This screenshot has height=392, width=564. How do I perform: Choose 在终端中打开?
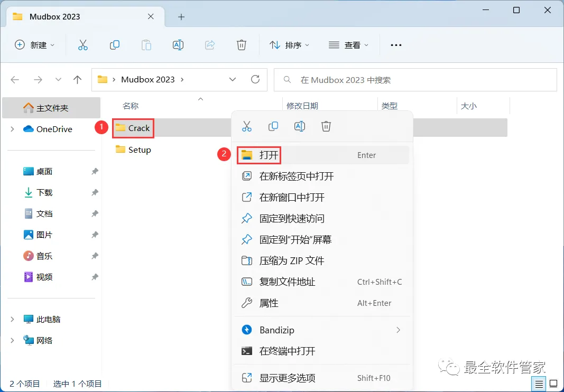322,351
